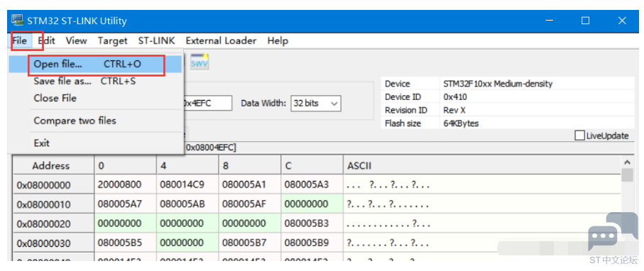Click the memory table scrollbar up arrow
Image resolution: width=644 pixels, height=271 pixels.
coord(626,162)
